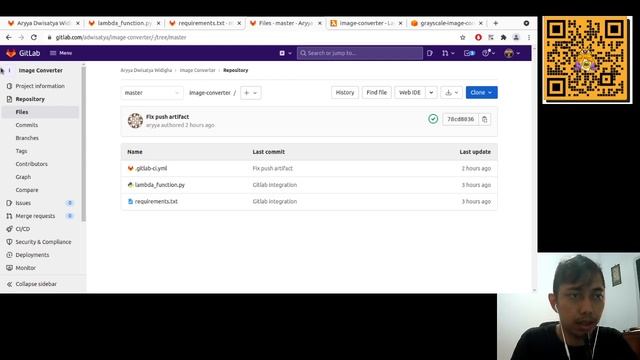The width and height of the screenshot is (640, 360).
Task: Focus the Search or jump to field
Action: pos(360,53)
